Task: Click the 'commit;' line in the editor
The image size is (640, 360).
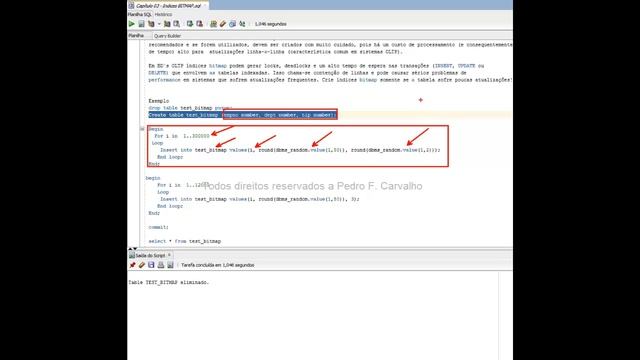Action: (x=158, y=227)
